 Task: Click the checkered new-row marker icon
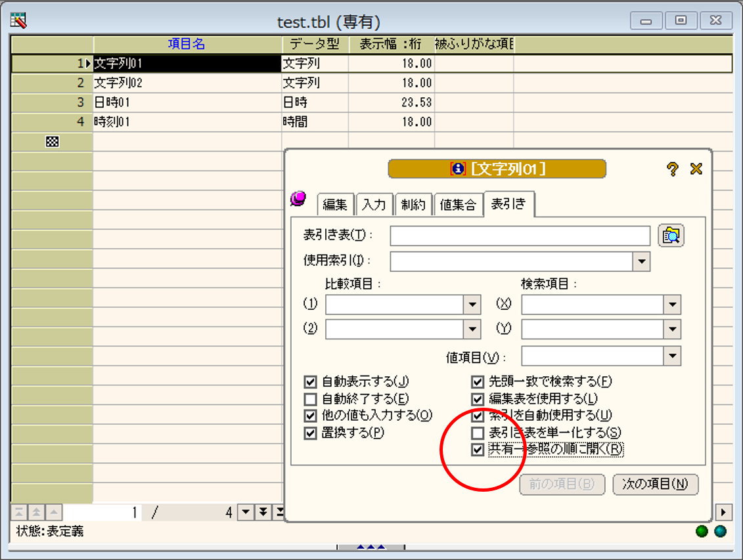pos(53,142)
